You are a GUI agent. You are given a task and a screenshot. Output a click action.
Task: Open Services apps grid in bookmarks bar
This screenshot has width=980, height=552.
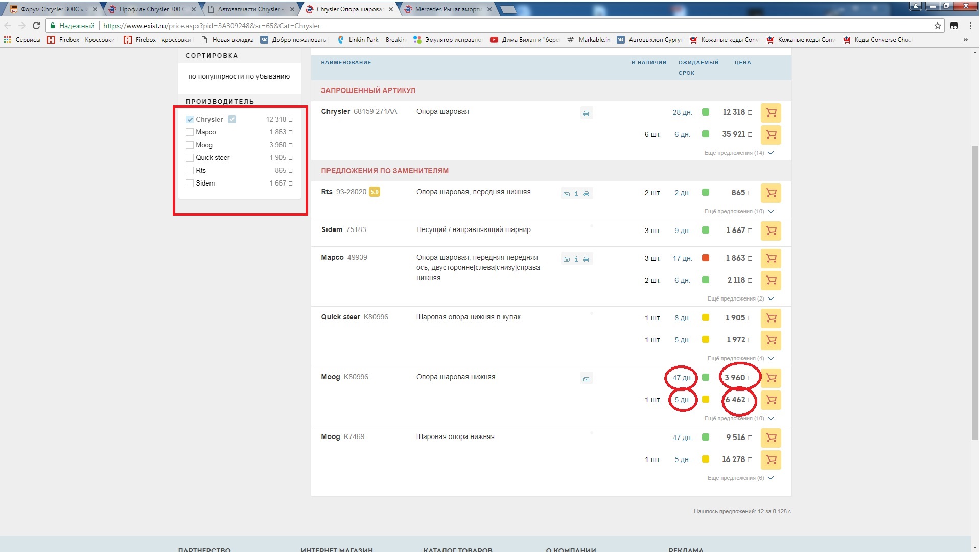tap(21, 40)
